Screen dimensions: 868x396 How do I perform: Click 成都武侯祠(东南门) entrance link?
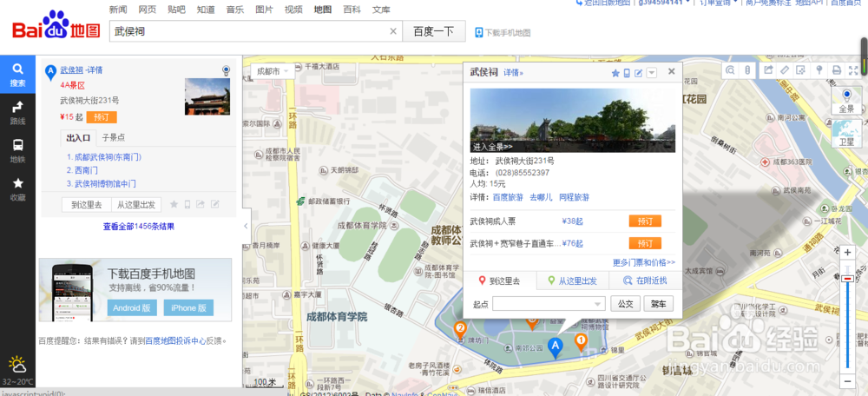[108, 157]
